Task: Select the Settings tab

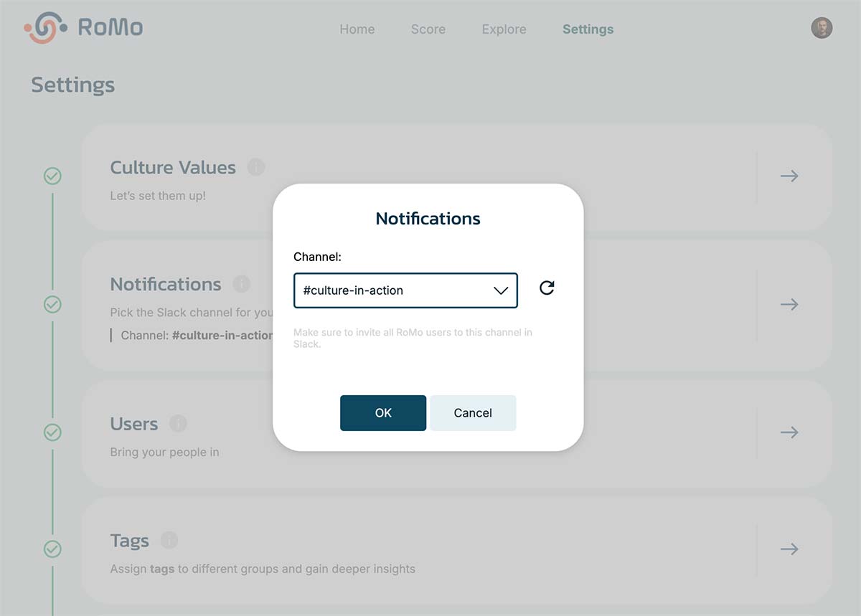Action: point(588,29)
